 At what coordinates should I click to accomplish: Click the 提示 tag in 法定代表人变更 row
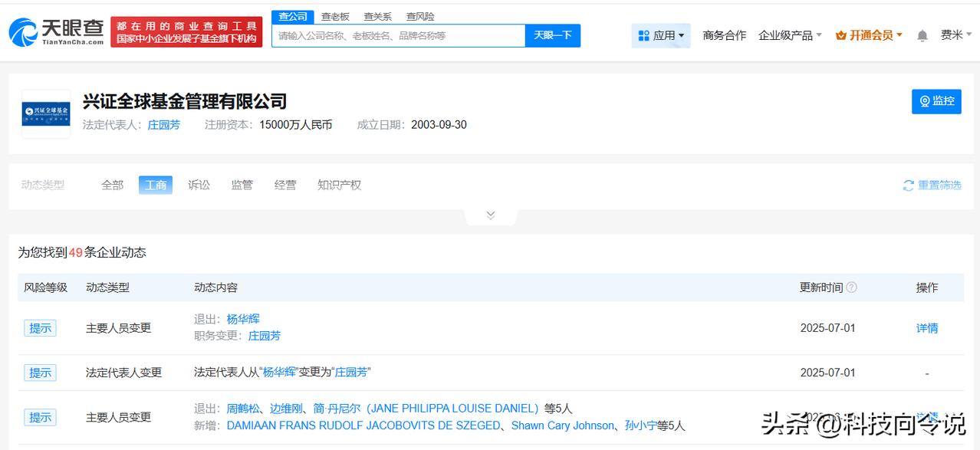click(40, 373)
